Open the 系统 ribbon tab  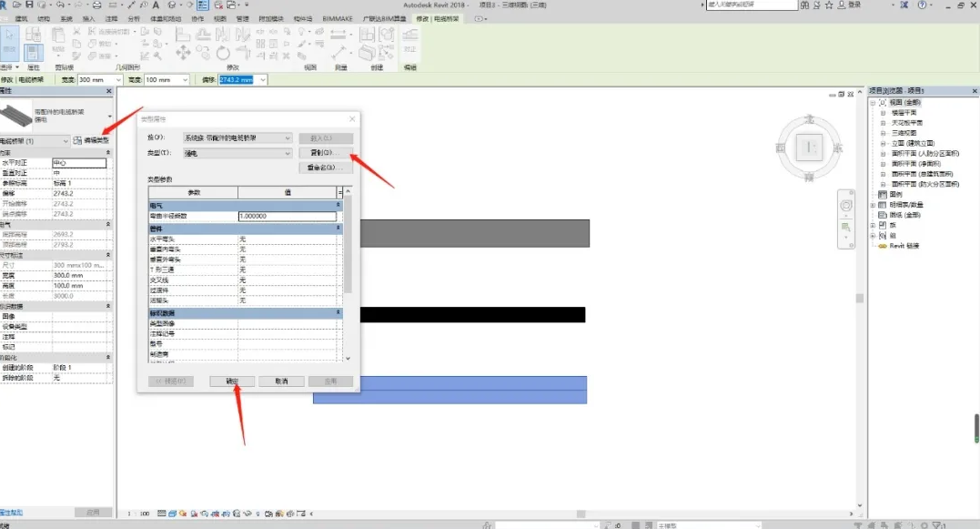point(66,19)
